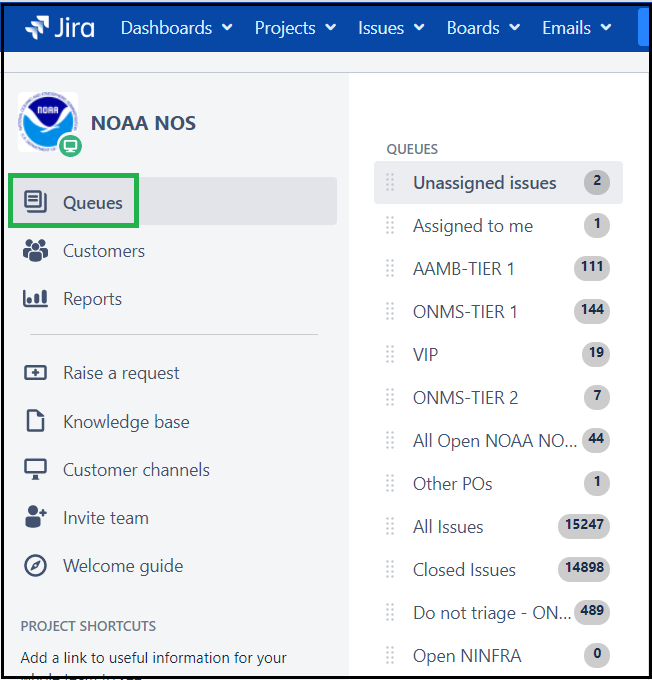Viewport: 652px width, 680px height.
Task: Open the Issues dropdown menu
Action: coord(391,28)
